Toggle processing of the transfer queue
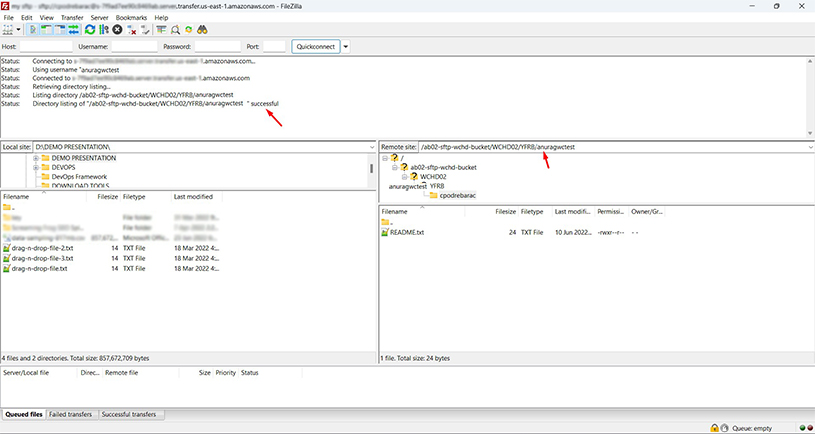 (103, 30)
